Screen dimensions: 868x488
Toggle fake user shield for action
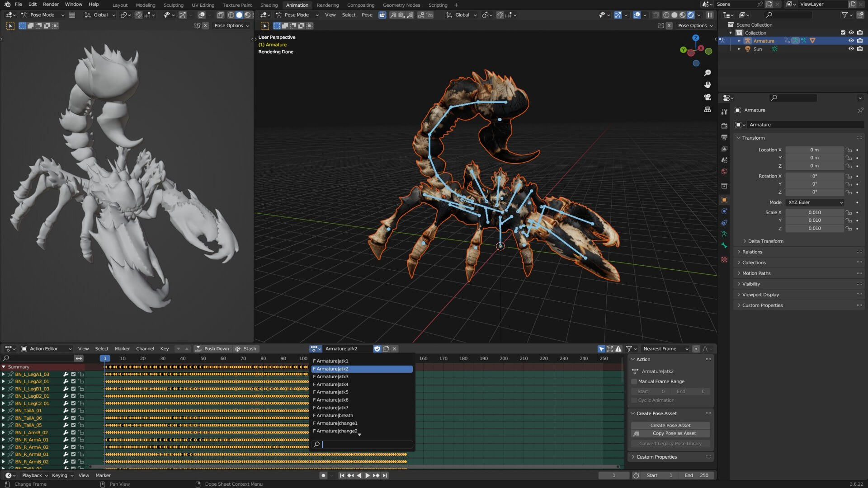(x=377, y=349)
